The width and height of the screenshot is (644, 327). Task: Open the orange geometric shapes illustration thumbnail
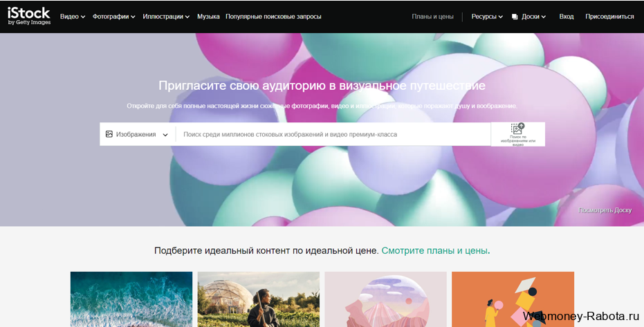point(513,299)
